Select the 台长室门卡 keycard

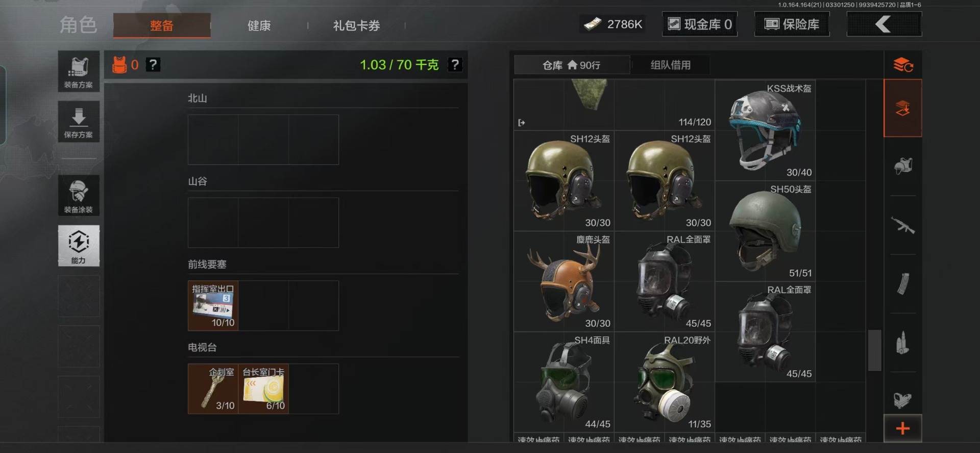click(x=263, y=389)
